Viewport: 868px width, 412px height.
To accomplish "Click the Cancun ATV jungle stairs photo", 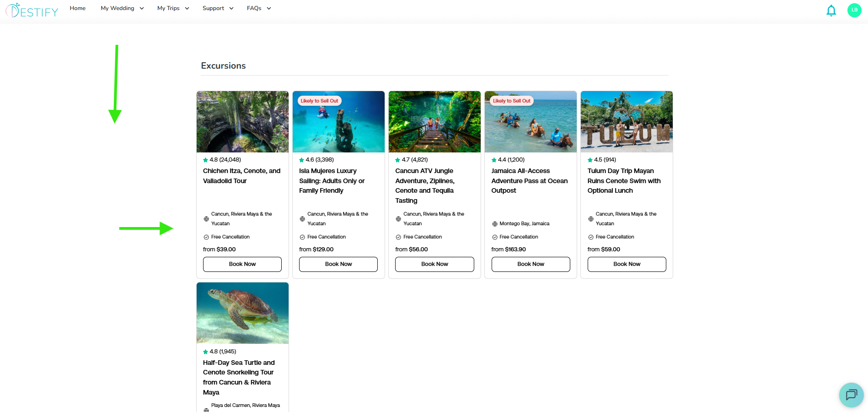I will tap(434, 122).
